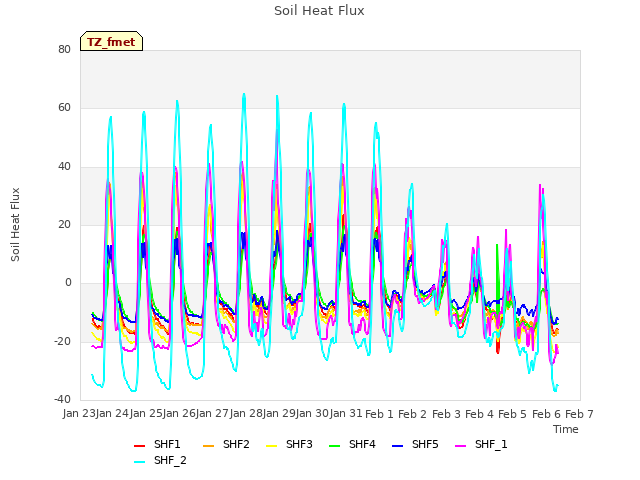
Task: Click the orange SHF2 legend color marker
Action: pyautogui.click(x=208, y=446)
